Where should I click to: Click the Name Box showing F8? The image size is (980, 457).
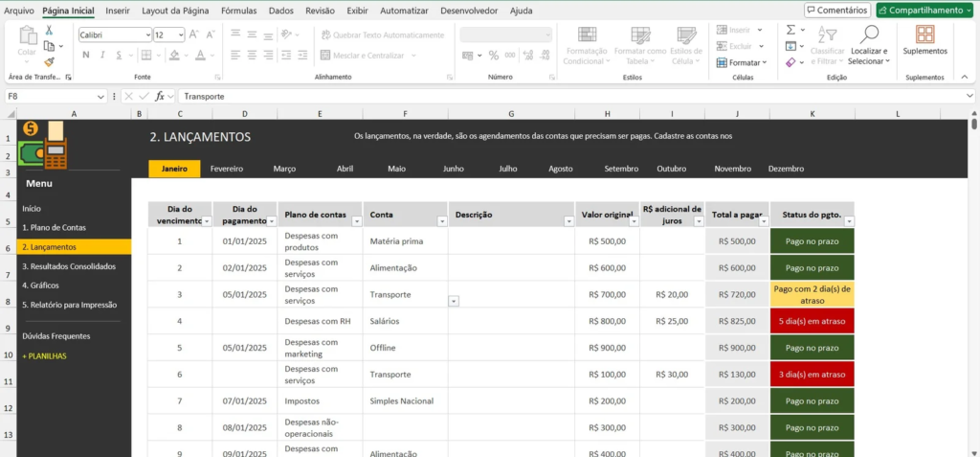pyautogui.click(x=48, y=96)
